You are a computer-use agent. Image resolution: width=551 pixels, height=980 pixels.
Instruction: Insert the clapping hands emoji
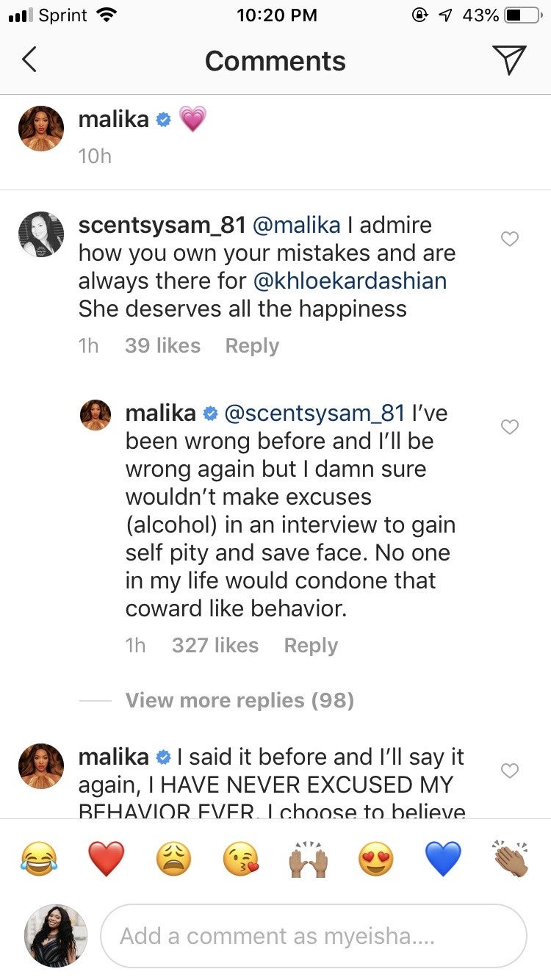[511, 859]
